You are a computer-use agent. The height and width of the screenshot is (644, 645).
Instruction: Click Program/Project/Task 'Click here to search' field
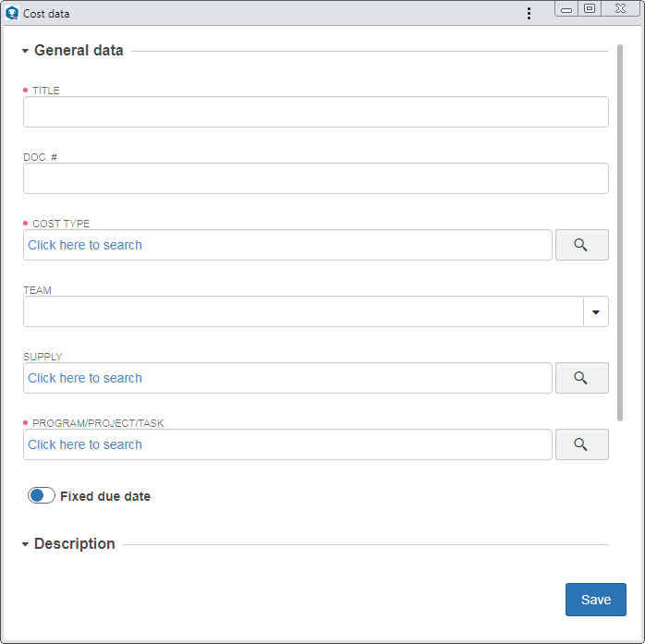(287, 444)
